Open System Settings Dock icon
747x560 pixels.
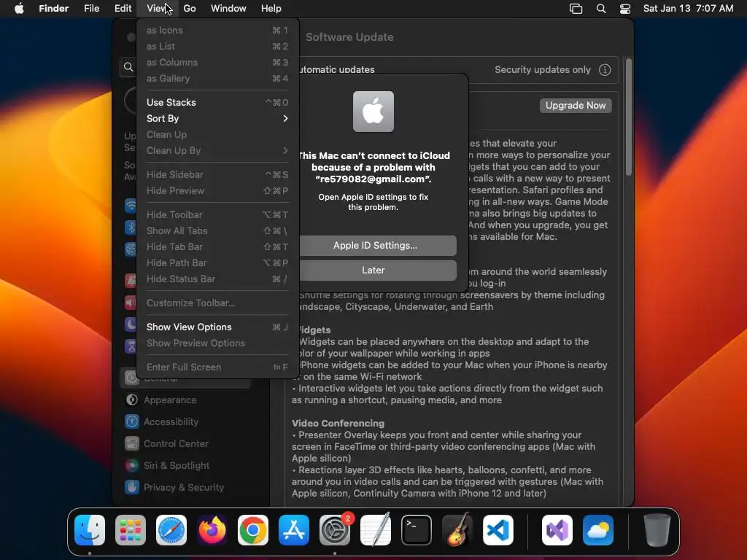click(334, 530)
